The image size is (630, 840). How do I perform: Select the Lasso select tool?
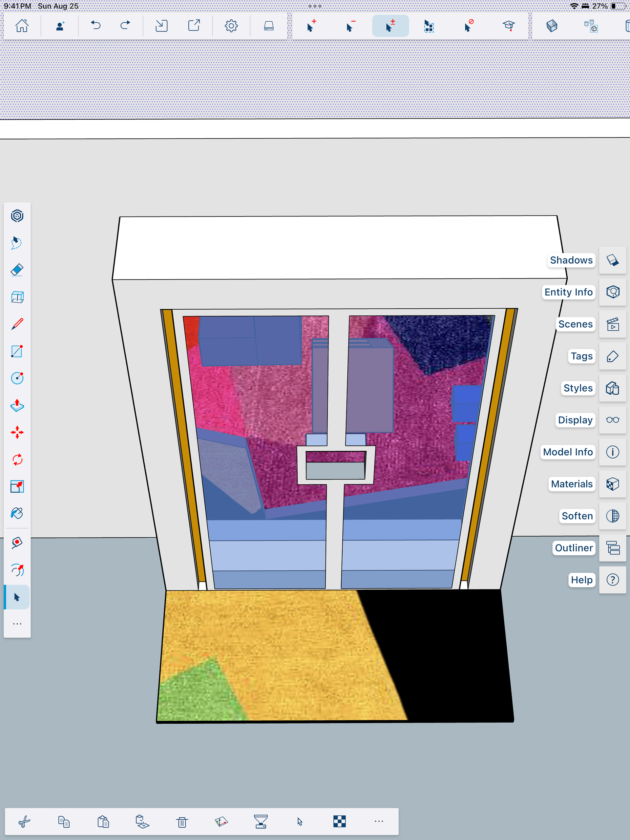point(17,243)
